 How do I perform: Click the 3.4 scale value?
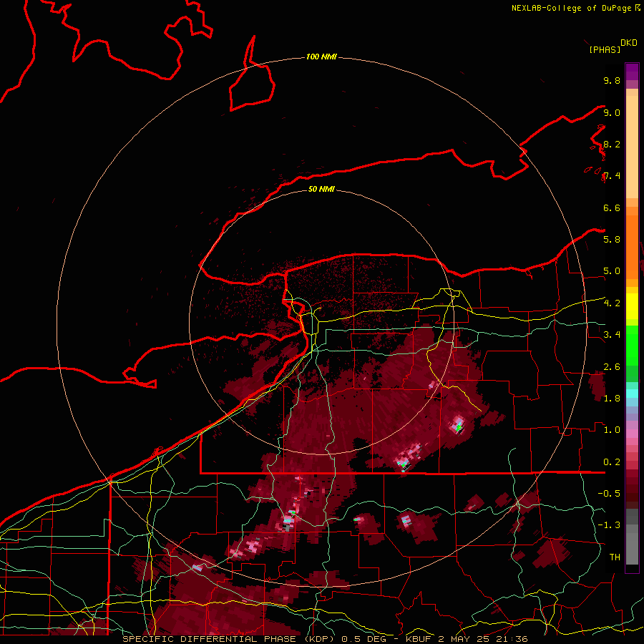click(x=612, y=335)
